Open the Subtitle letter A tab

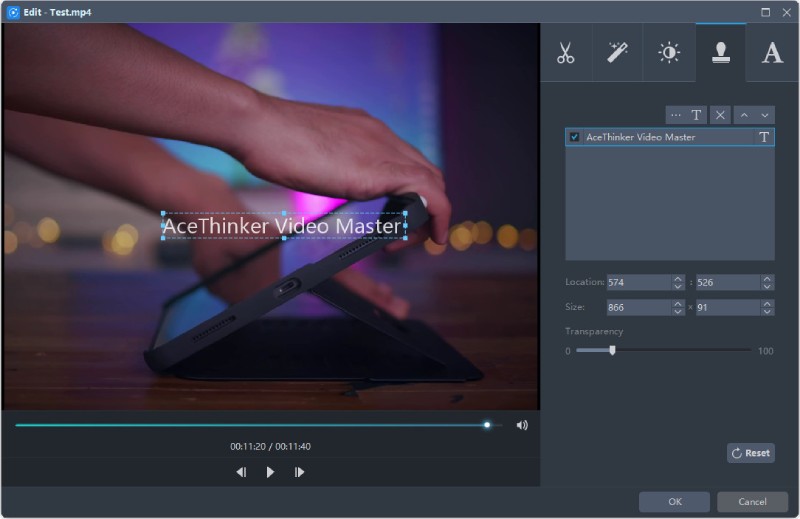coord(772,53)
